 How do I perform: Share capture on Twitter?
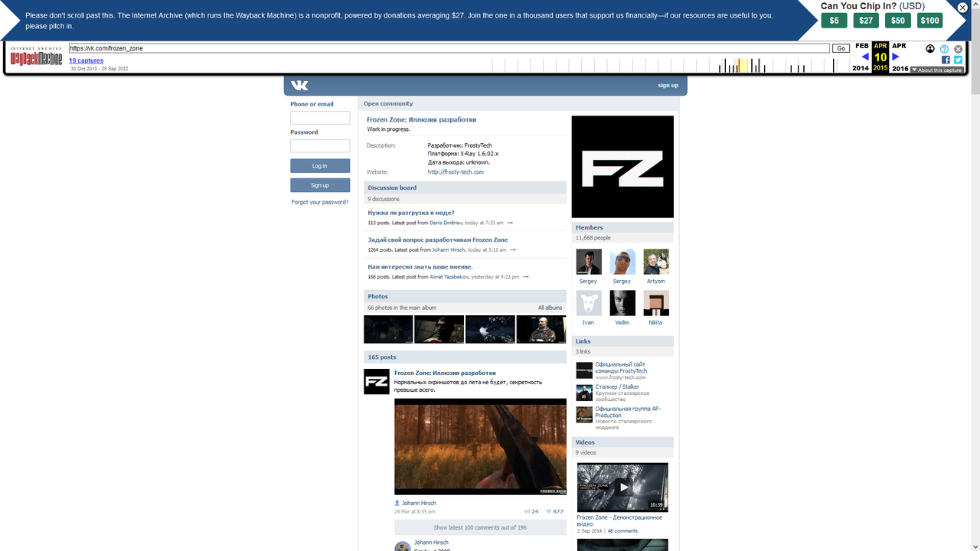click(x=958, y=60)
